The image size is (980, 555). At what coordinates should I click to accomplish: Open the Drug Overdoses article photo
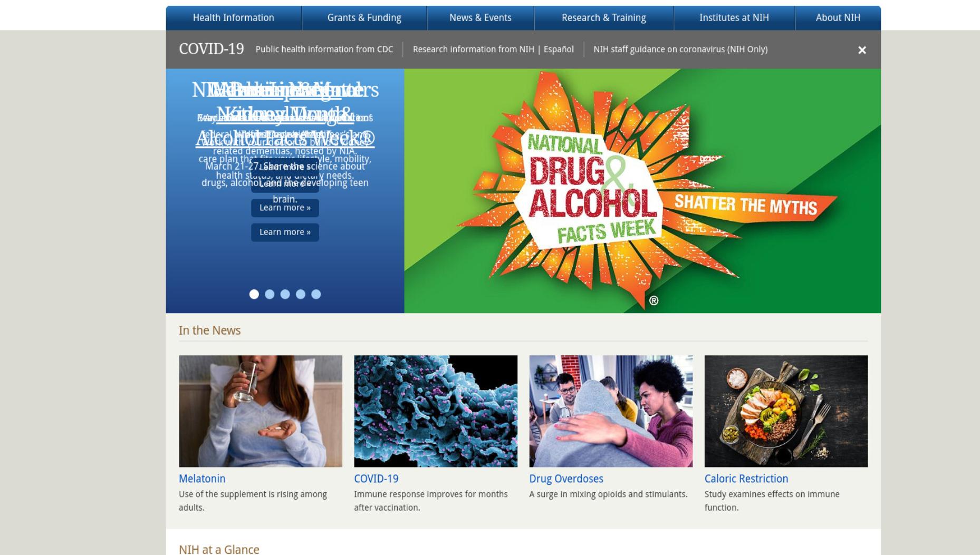[611, 411]
